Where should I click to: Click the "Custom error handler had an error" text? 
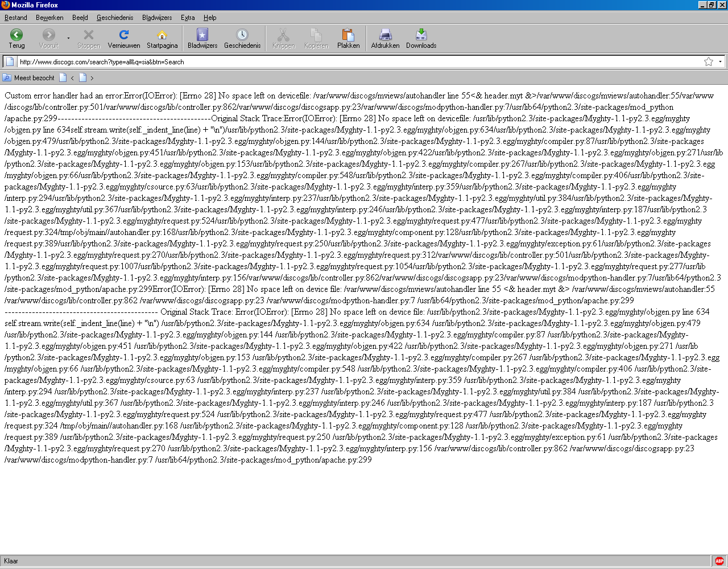coord(63,96)
